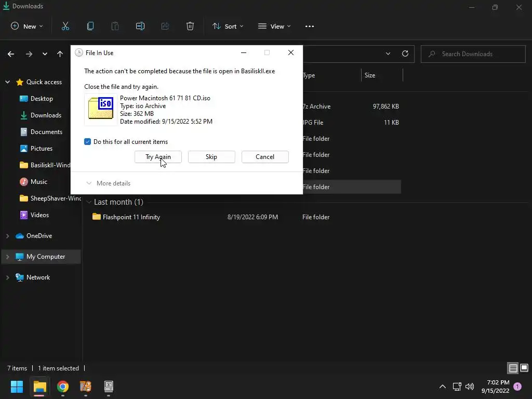The height and width of the screenshot is (399, 532).
Task: Expand the Network tree node
Action: coord(7,277)
